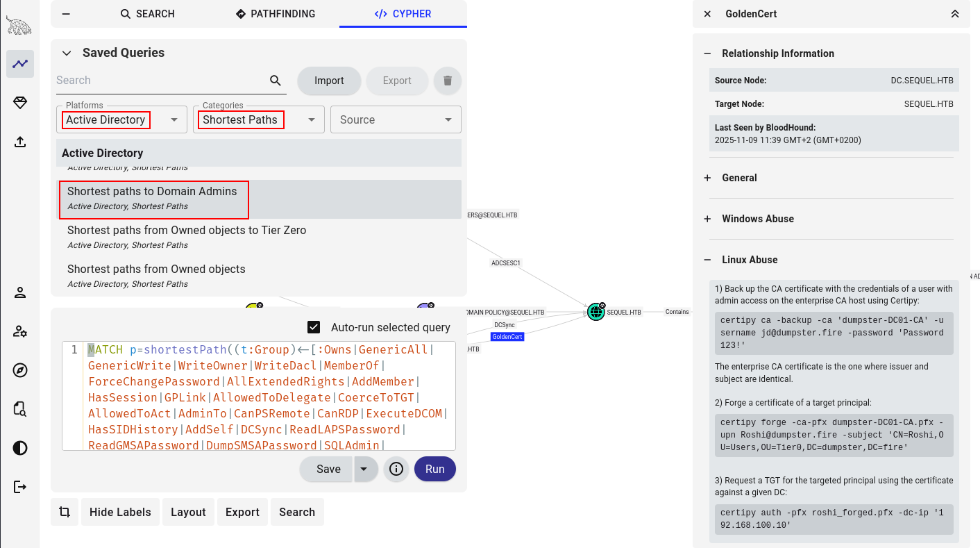
Task: Switch to the PATHFINDING tab
Action: pyautogui.click(x=276, y=14)
